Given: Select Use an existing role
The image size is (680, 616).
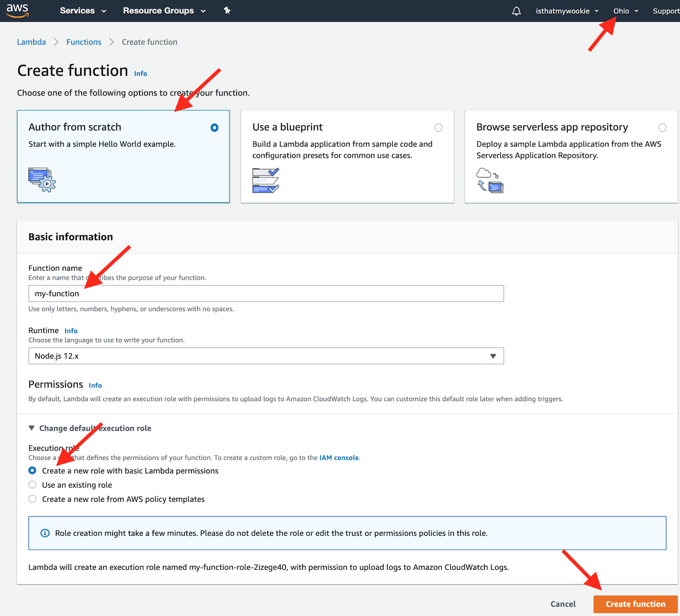Looking at the screenshot, I should [32, 484].
